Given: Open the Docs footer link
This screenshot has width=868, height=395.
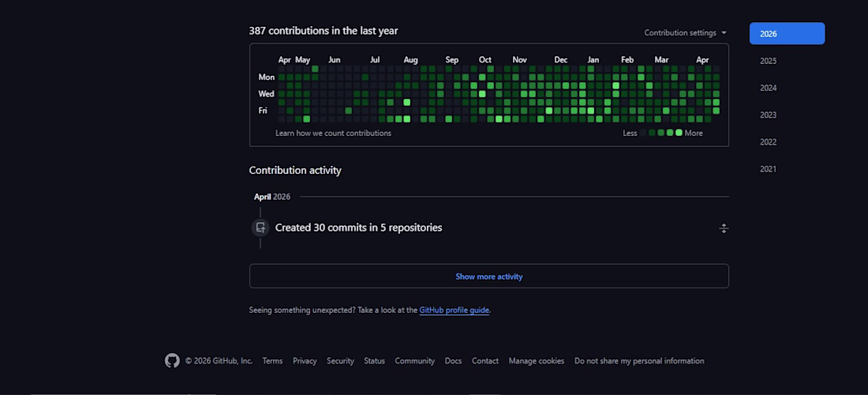Looking at the screenshot, I should click(x=453, y=361).
